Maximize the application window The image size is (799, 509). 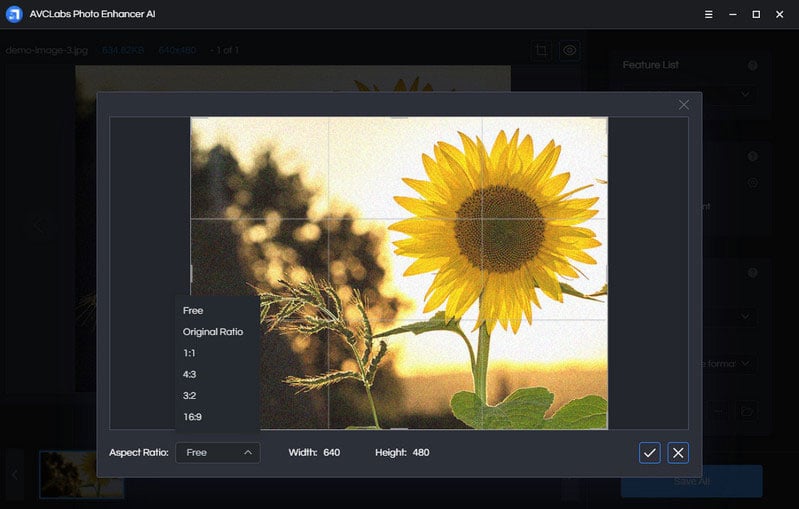(x=756, y=14)
